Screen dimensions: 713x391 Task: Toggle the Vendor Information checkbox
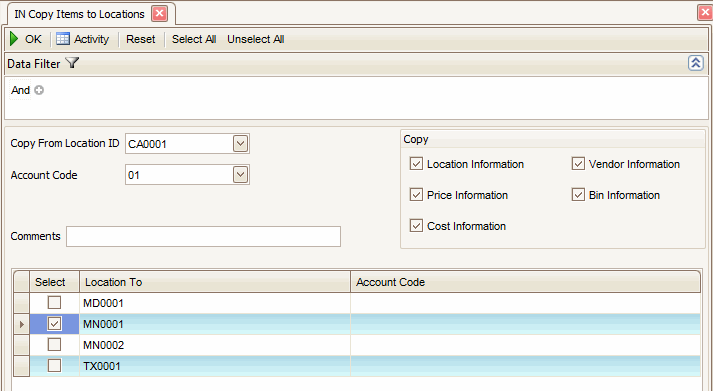[578, 164]
